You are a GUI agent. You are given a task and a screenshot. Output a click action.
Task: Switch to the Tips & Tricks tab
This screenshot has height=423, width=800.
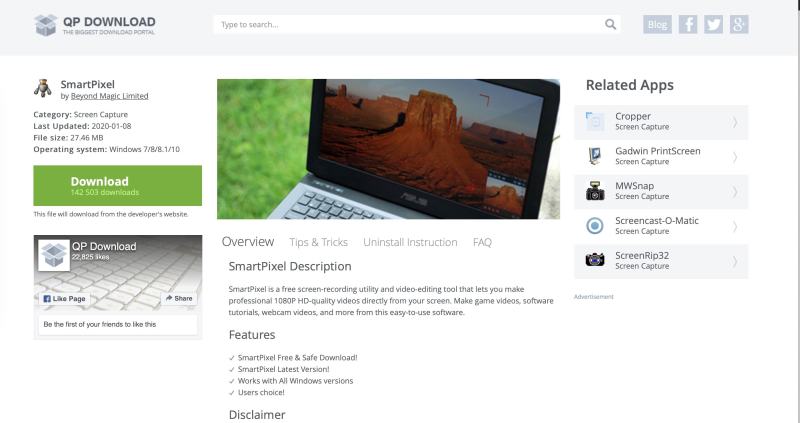point(318,242)
